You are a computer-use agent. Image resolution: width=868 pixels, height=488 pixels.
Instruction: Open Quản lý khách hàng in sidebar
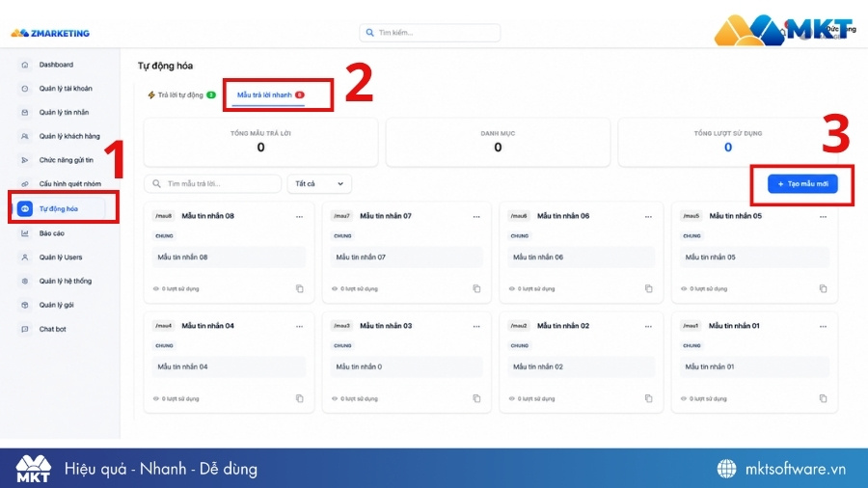pos(68,136)
